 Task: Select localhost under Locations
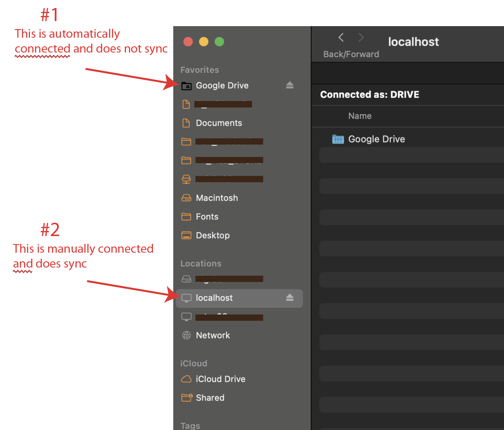click(239, 298)
